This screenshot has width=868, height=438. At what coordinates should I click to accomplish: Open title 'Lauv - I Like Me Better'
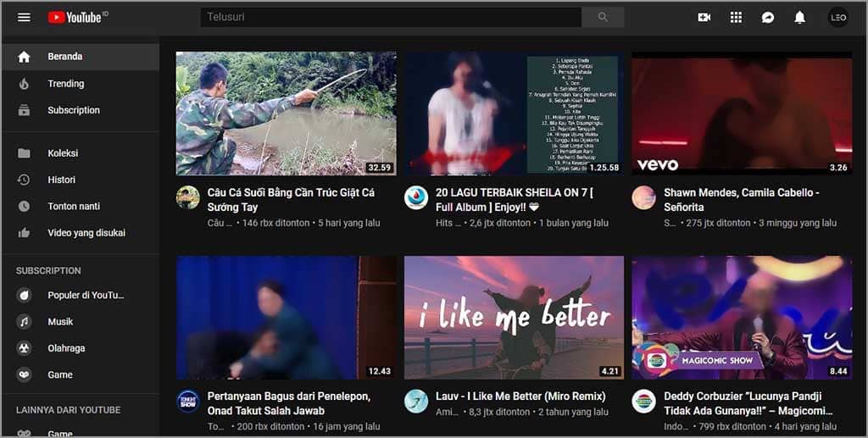[520, 396]
